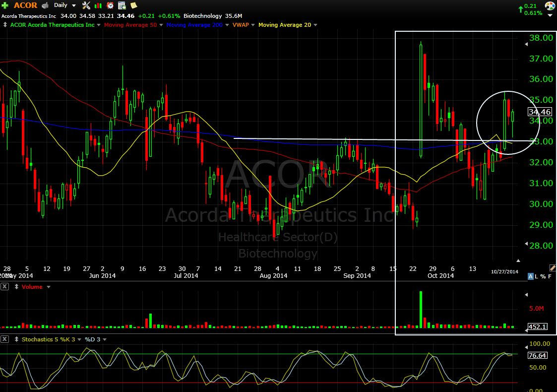
Task: Click the orange ACOR ticker symbol
Action: (x=25, y=5)
